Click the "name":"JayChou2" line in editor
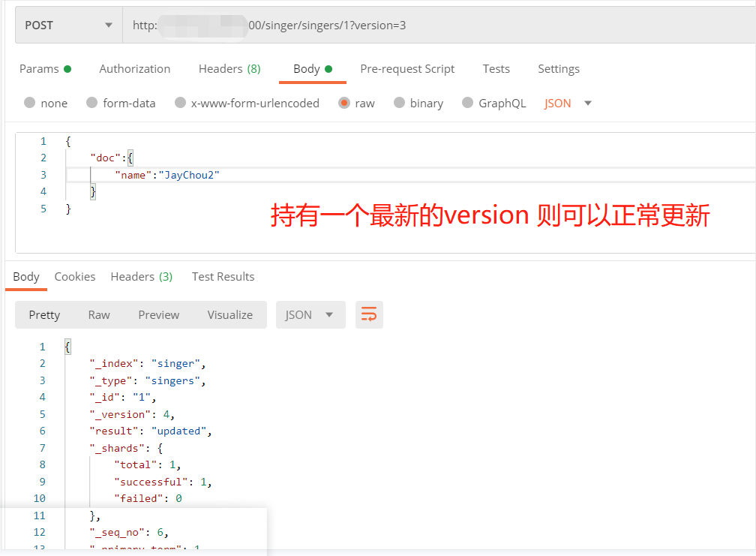Image resolution: width=756 pixels, height=556 pixels. [166, 175]
